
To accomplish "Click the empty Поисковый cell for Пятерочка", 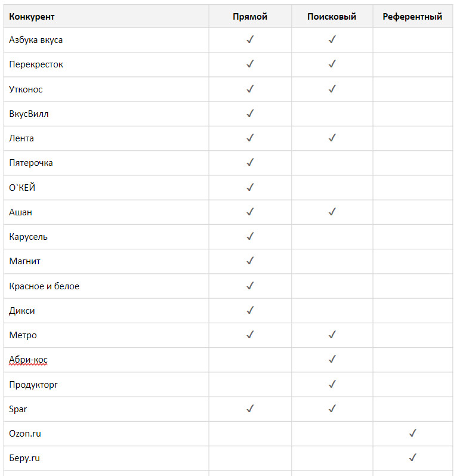I will pos(332,163).
